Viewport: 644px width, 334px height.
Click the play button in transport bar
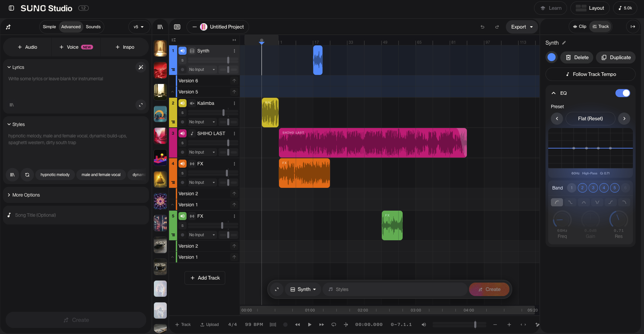coord(310,325)
